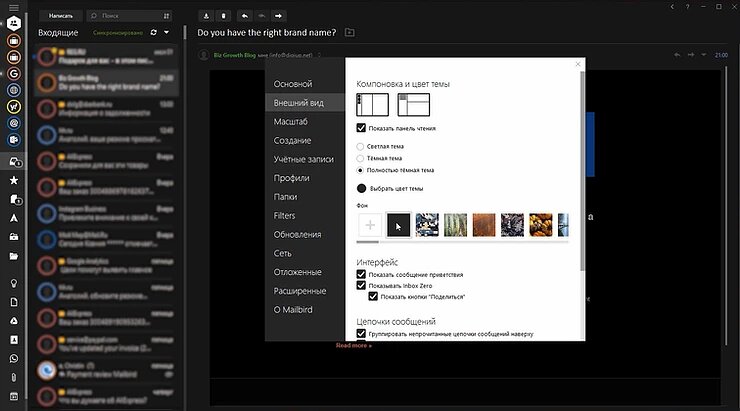
Task: Switch to the Outlook account icon
Action: point(14,140)
